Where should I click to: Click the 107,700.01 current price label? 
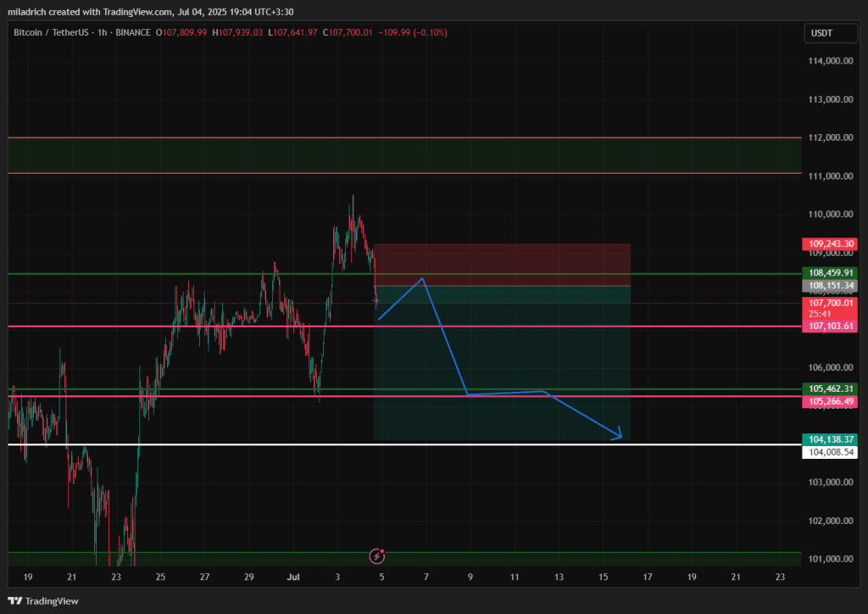(x=829, y=303)
